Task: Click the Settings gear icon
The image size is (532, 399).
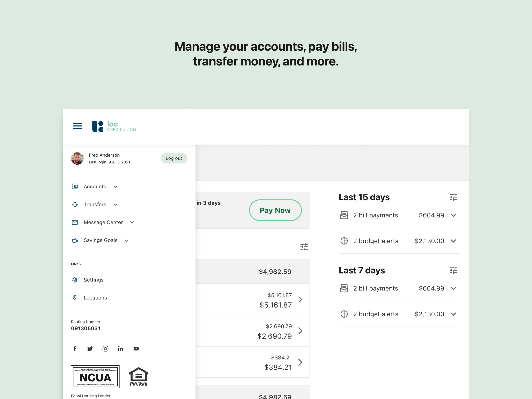Action: point(75,280)
